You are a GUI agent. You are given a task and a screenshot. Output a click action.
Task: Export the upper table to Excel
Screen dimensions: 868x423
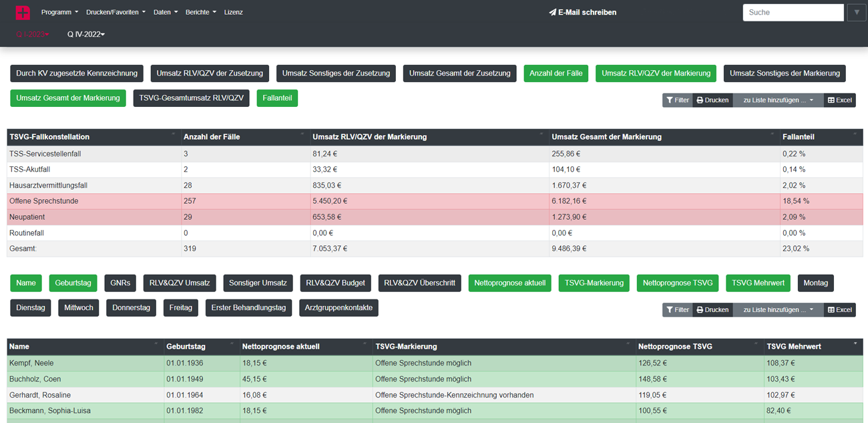point(839,100)
